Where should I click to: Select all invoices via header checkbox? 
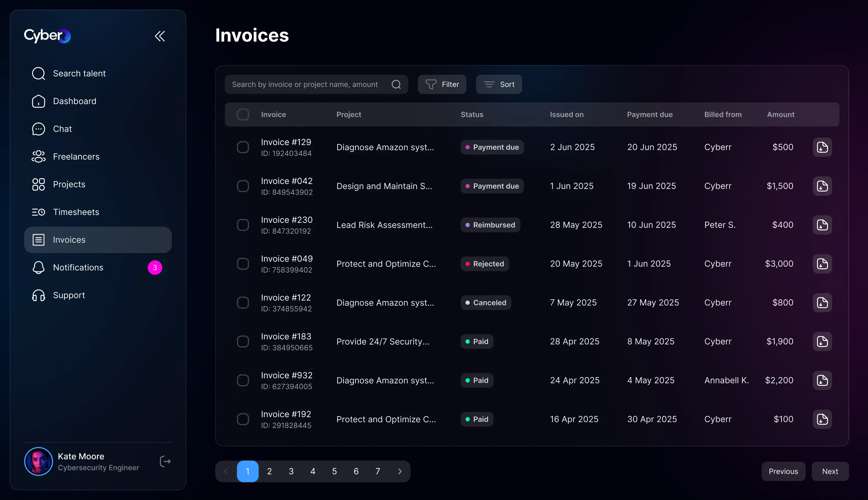click(243, 114)
